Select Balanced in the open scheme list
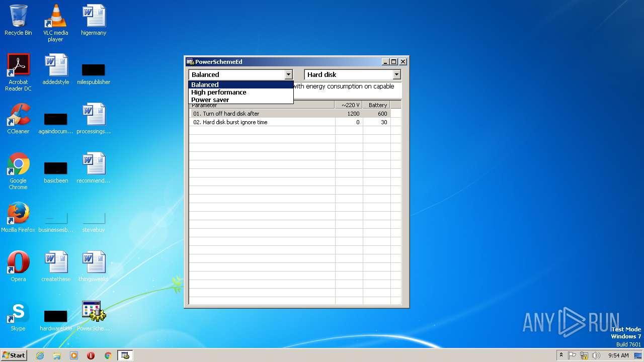 point(240,84)
